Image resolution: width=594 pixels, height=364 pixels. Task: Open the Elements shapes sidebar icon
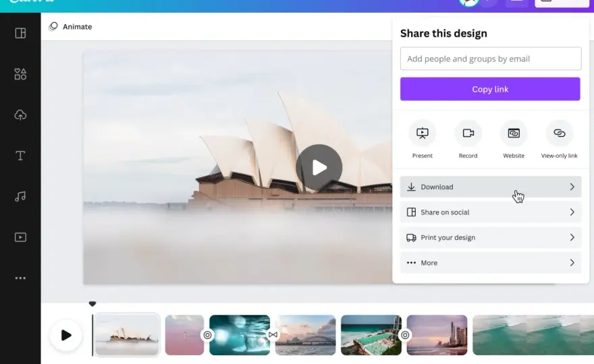pos(20,74)
